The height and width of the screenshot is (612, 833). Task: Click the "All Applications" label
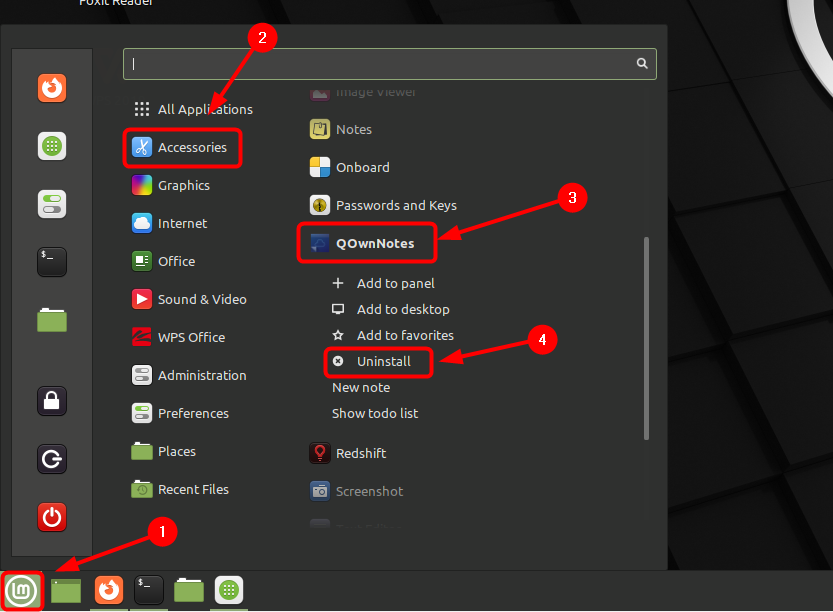206,109
